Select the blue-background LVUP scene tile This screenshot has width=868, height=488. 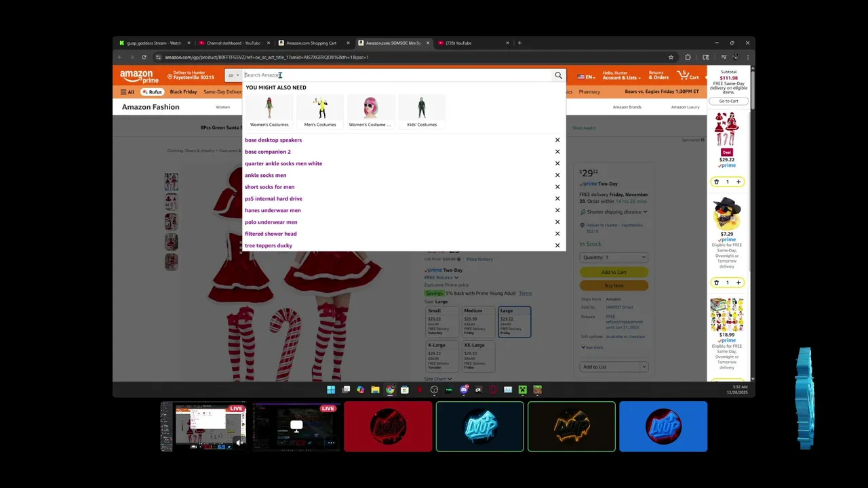[x=663, y=426]
